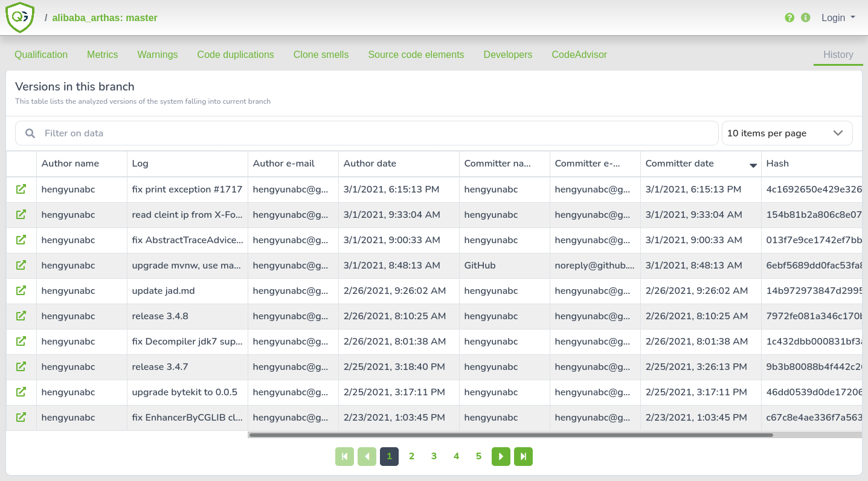This screenshot has height=481, width=868.
Task: Click log text 'upgrade bytekit to 0.0.5'
Action: click(185, 392)
